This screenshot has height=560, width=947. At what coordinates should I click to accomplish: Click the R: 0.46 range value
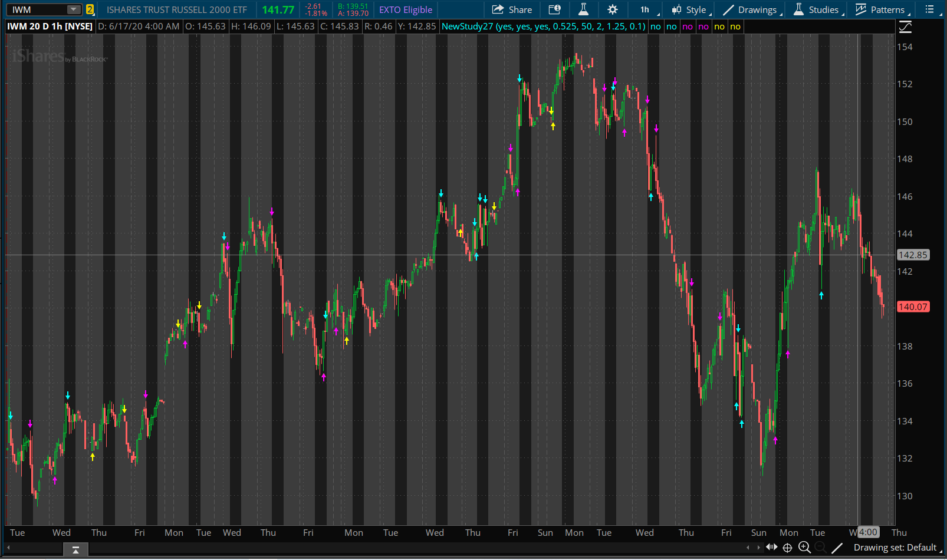click(378, 27)
